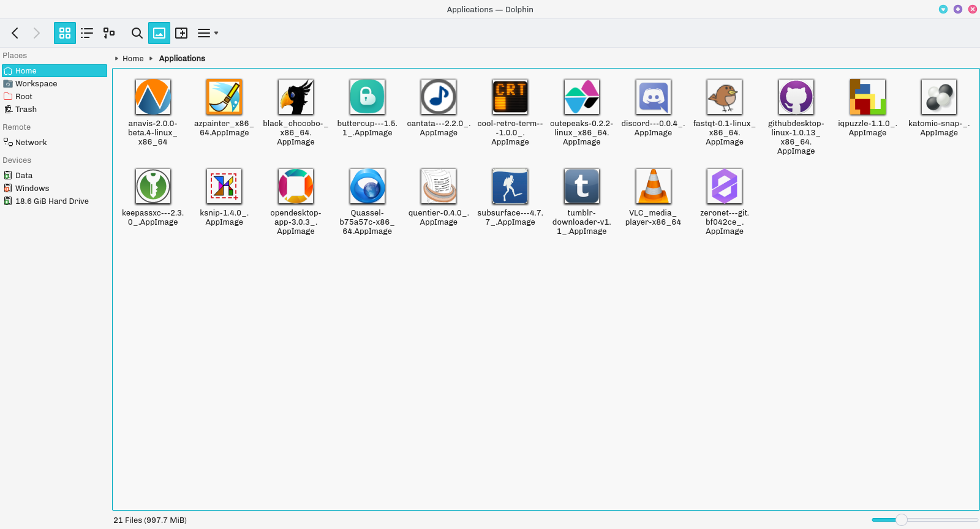Click the '21 Files (997.7 MiB)' status text
The width and height of the screenshot is (980, 529).
click(150, 520)
